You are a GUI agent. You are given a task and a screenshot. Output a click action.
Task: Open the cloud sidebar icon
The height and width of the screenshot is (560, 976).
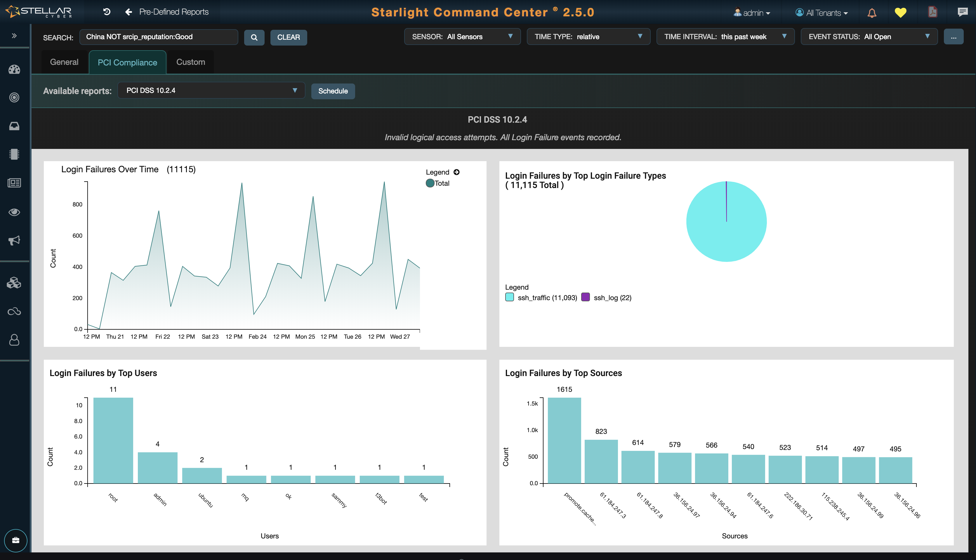(x=14, y=311)
